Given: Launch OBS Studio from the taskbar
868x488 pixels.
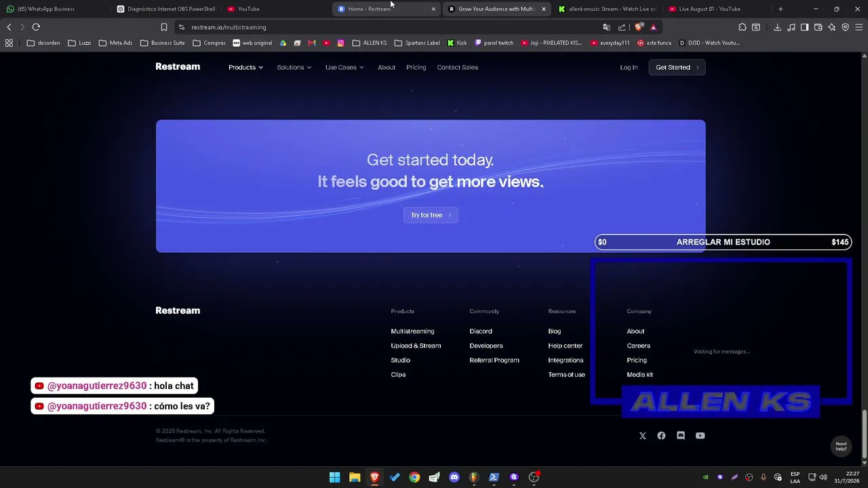Looking at the screenshot, I should point(534,477).
